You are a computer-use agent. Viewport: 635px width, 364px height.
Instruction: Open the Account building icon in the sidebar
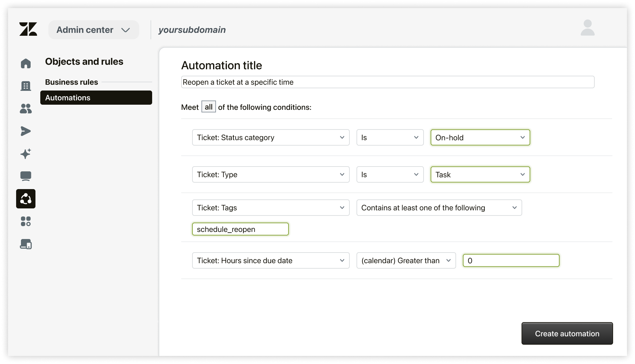click(26, 86)
